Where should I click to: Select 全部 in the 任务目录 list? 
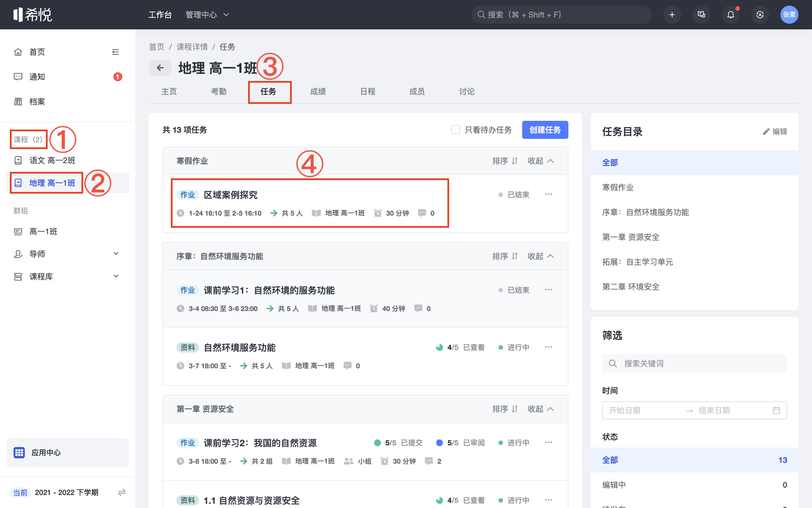pos(694,163)
